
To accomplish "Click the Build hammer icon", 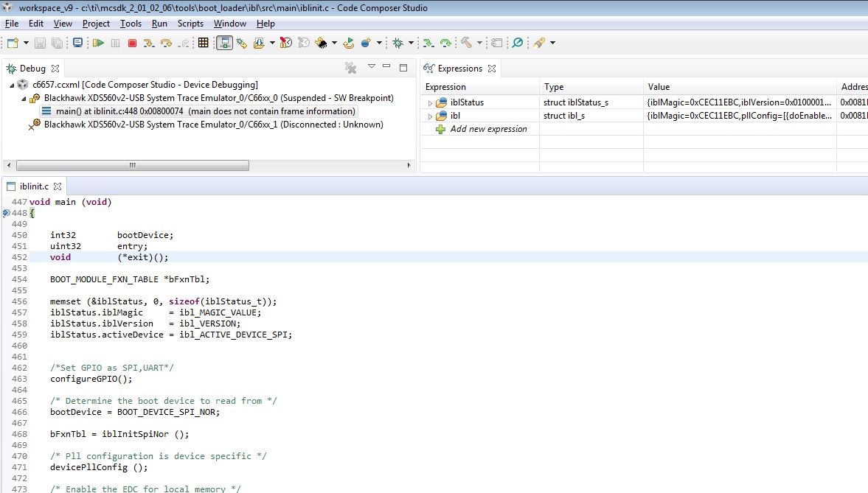I will 467,43.
